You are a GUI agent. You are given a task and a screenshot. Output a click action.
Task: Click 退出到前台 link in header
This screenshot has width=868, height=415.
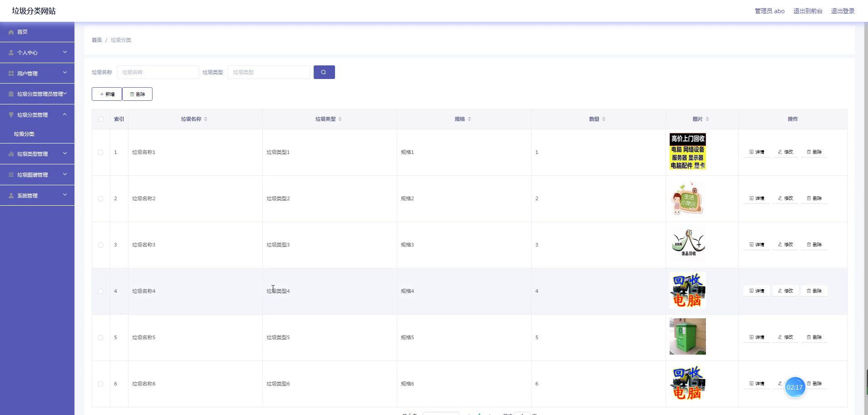[x=808, y=11]
